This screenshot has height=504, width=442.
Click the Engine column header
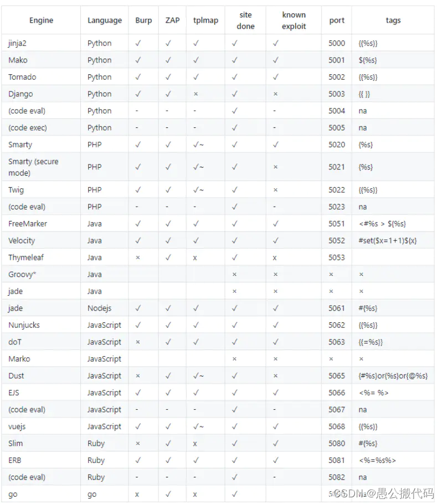[41, 20]
